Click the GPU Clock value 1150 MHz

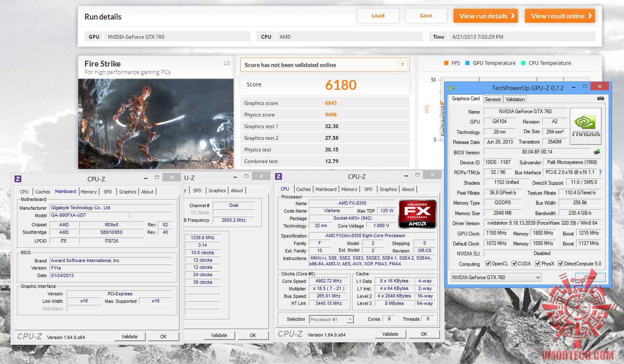[496, 233]
